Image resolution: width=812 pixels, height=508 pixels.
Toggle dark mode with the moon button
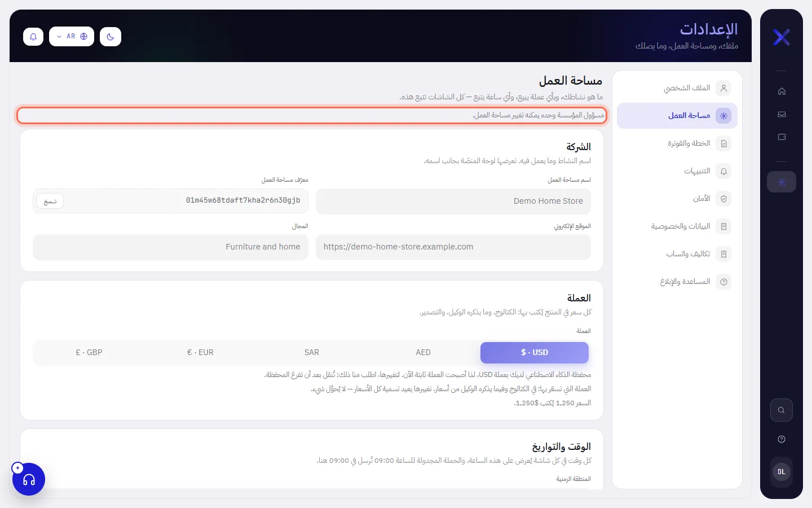point(111,37)
